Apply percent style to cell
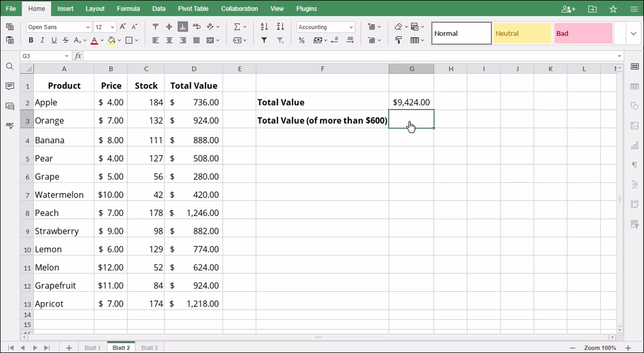Viewport: 644px width, 353px height. coord(302,41)
